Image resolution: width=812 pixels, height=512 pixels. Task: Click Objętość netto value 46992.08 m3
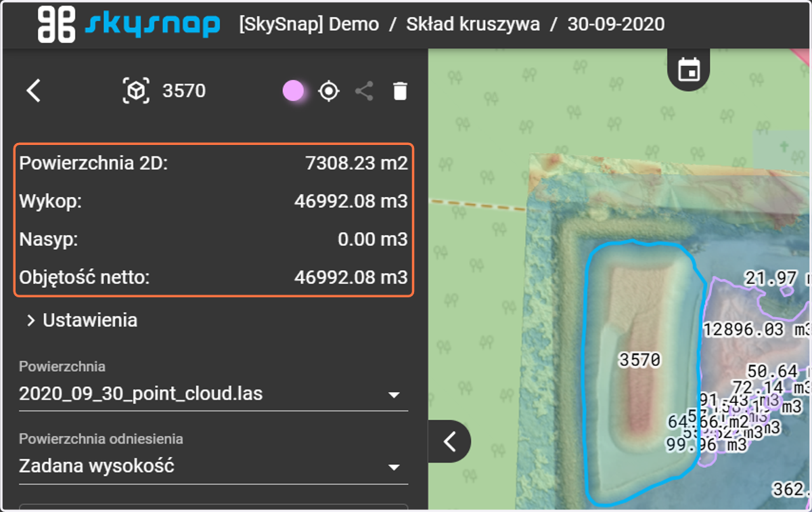pyautogui.click(x=351, y=277)
